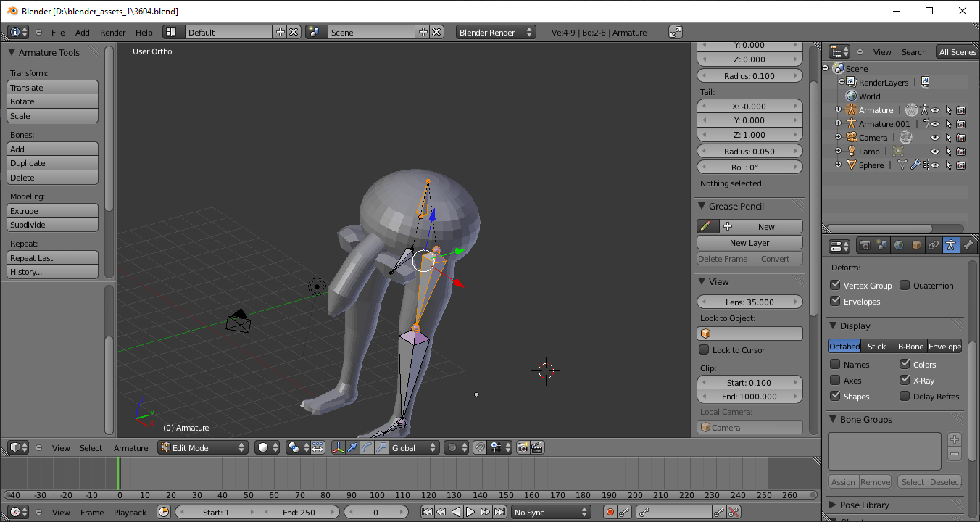Viewport: 980px width, 522px height.
Task: Click the Object properties cube icon
Action: (x=916, y=246)
